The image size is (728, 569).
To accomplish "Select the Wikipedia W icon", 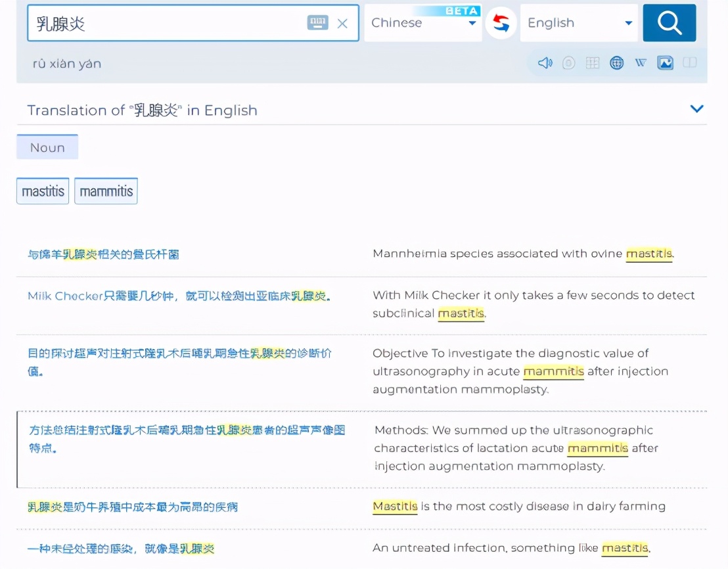I will tap(641, 62).
